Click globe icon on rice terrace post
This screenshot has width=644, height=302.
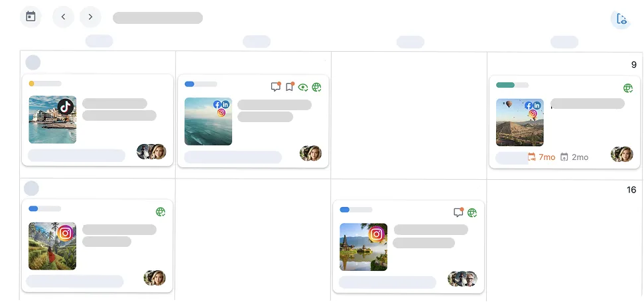click(161, 212)
